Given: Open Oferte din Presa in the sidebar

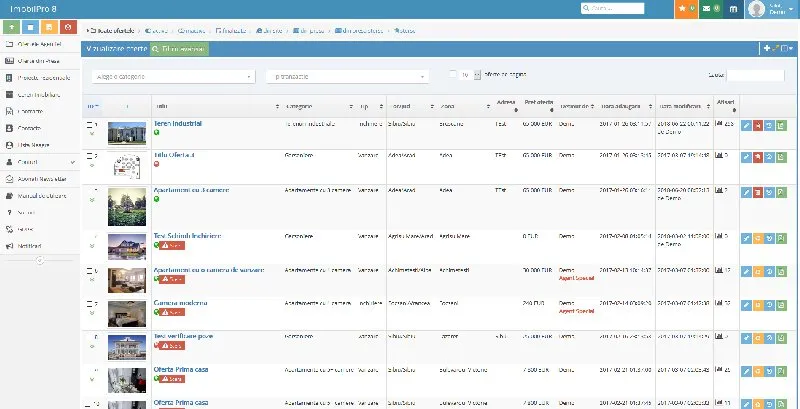Looking at the screenshot, I should pyautogui.click(x=40, y=61).
